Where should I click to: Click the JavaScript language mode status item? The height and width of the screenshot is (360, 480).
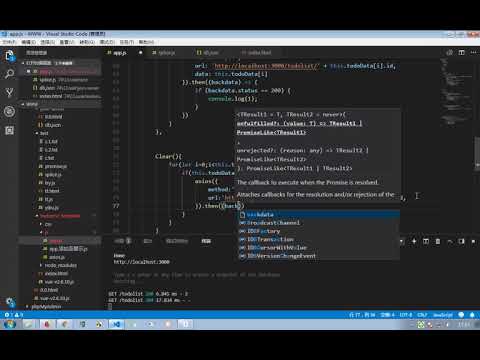[x=443, y=315]
